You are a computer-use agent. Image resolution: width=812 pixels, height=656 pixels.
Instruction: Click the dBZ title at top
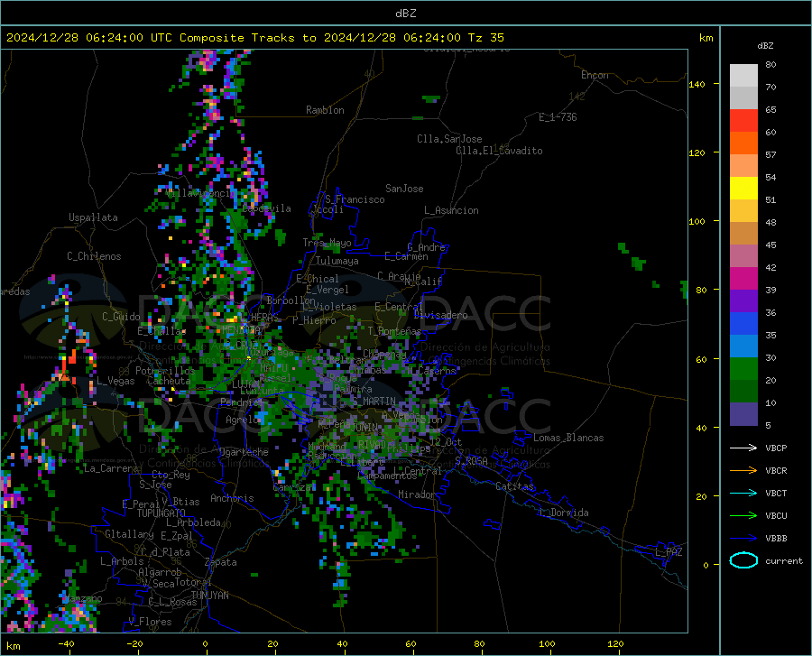(x=405, y=14)
